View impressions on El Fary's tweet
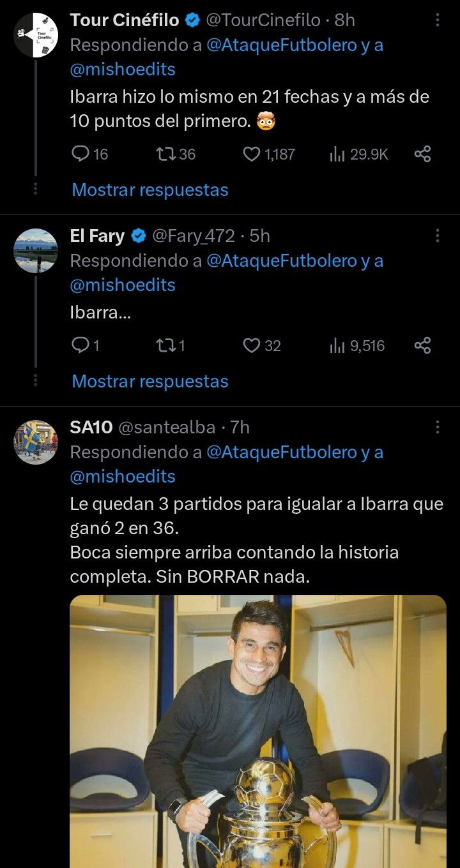The image size is (460, 868). (x=337, y=345)
